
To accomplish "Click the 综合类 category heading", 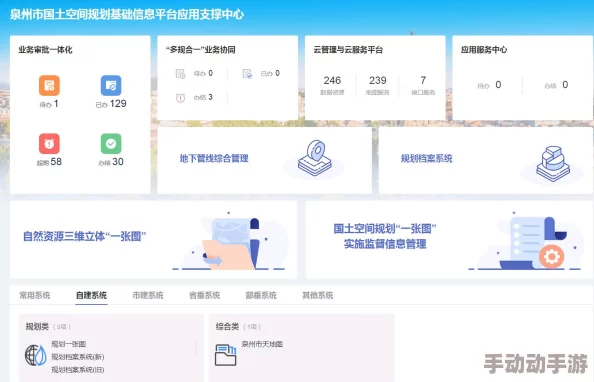I will point(227,326).
